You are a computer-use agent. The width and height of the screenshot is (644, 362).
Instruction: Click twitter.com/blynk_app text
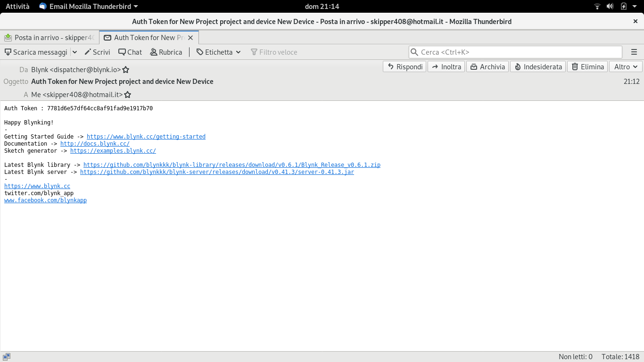39,193
